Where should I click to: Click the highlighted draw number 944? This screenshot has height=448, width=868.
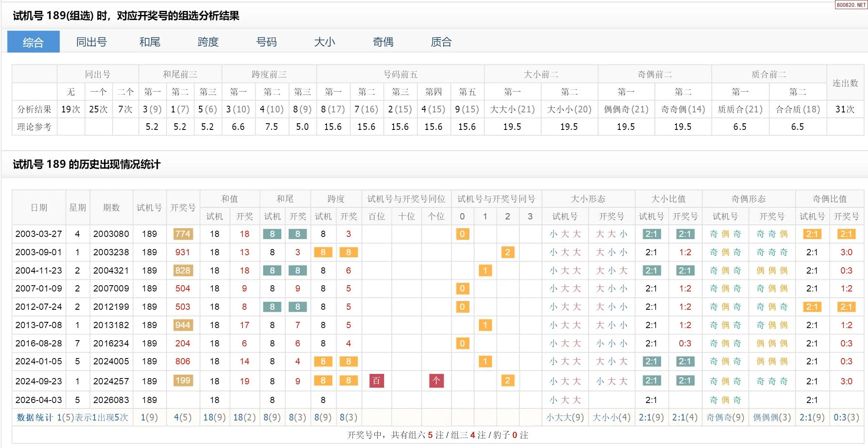tap(183, 325)
